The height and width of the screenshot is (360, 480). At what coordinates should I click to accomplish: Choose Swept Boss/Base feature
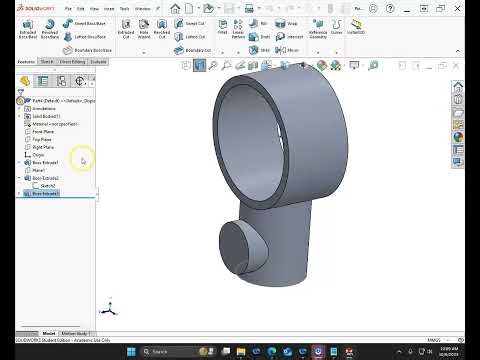tap(84, 23)
